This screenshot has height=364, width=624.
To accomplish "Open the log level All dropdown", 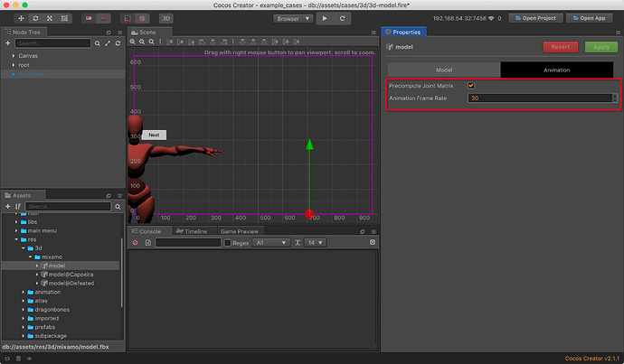I will point(270,243).
